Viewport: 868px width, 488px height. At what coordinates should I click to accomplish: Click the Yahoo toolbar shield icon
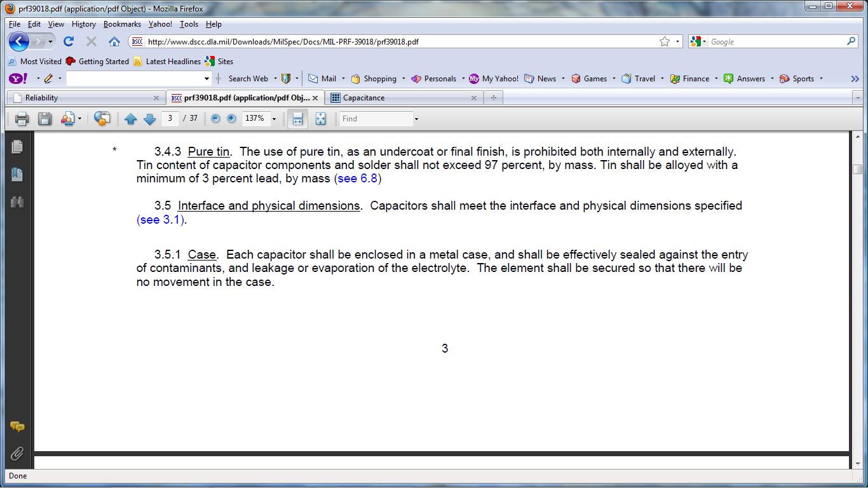click(x=286, y=79)
